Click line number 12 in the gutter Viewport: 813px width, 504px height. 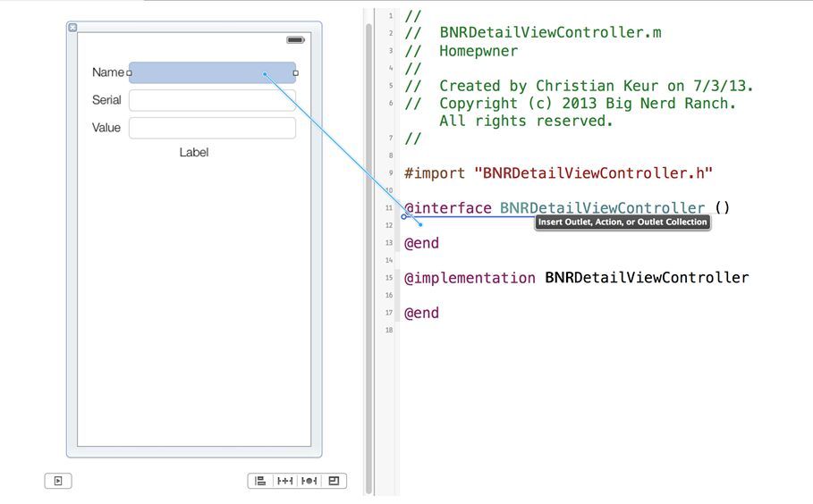point(389,225)
